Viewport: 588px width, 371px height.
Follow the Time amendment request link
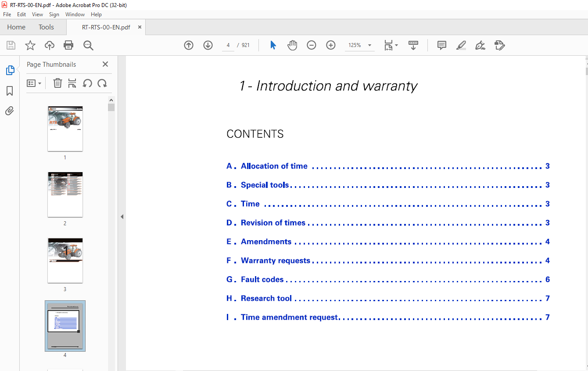point(388,317)
